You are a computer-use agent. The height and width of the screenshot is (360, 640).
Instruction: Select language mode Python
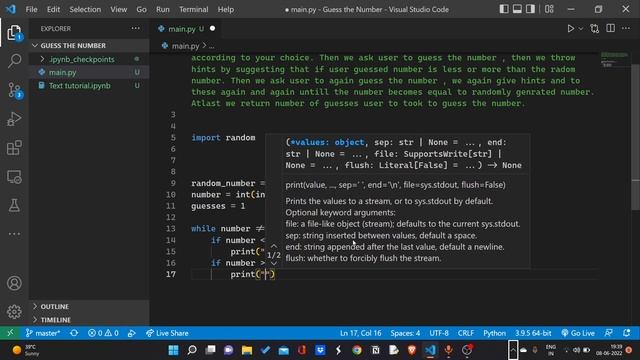coord(494,333)
